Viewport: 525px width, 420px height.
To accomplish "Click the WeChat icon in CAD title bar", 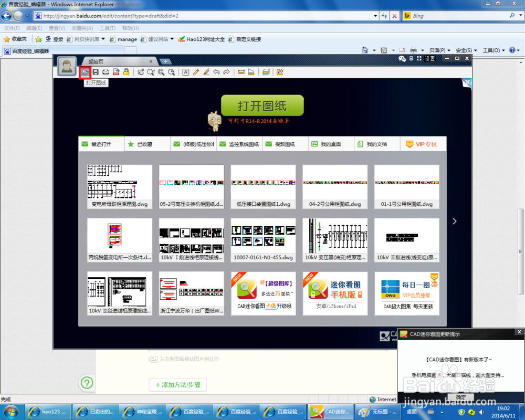I will 402,59.
